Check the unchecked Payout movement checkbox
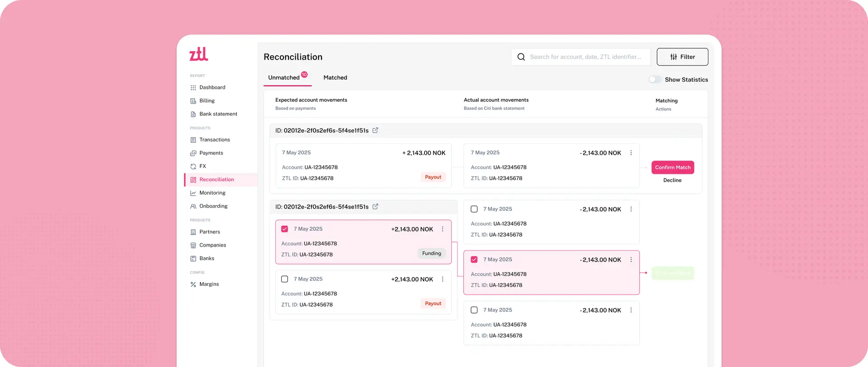Viewport: 868px width, 367px height. click(285, 279)
